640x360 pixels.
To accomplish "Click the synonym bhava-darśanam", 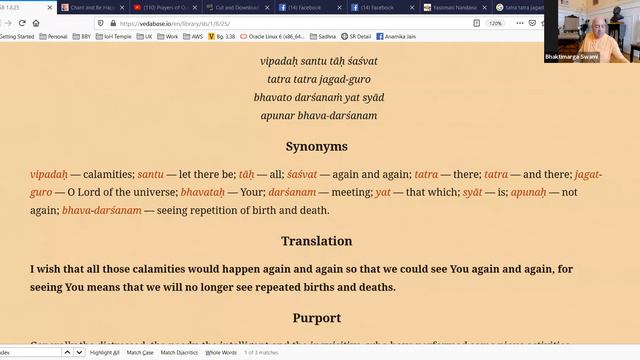I will click(102, 210).
